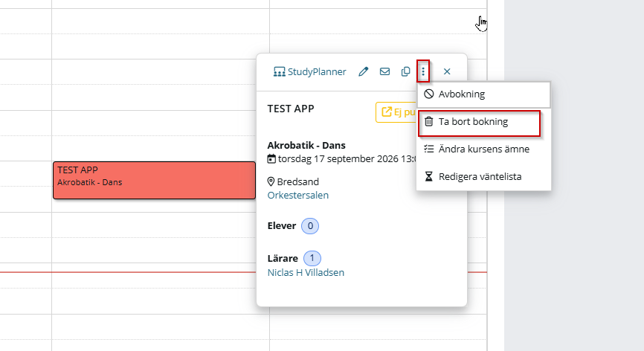Click the trash can icon
The image size is (644, 351).
[429, 121]
